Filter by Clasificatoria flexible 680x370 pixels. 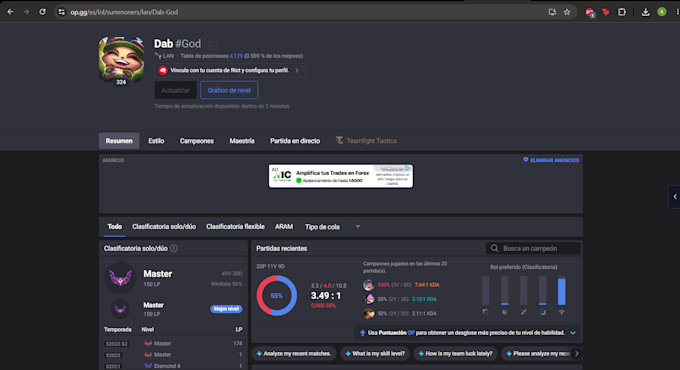tap(235, 227)
